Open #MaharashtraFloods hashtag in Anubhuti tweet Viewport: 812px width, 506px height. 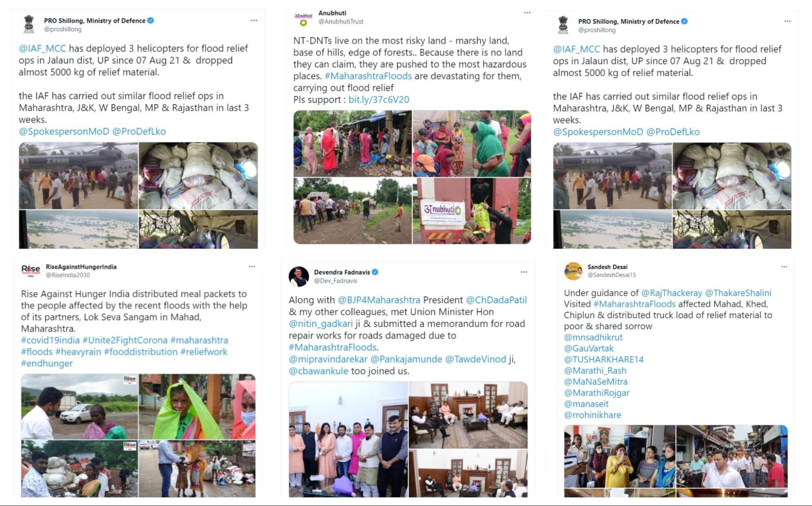(x=368, y=76)
